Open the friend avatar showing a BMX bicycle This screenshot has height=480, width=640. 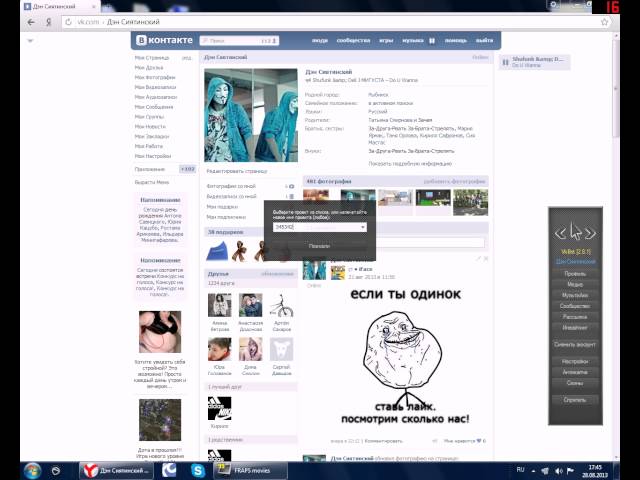(x=282, y=305)
